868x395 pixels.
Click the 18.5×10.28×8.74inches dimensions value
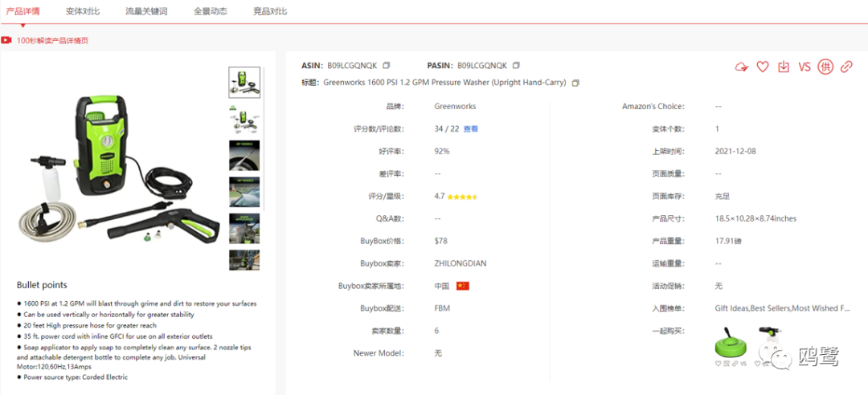coord(756,218)
